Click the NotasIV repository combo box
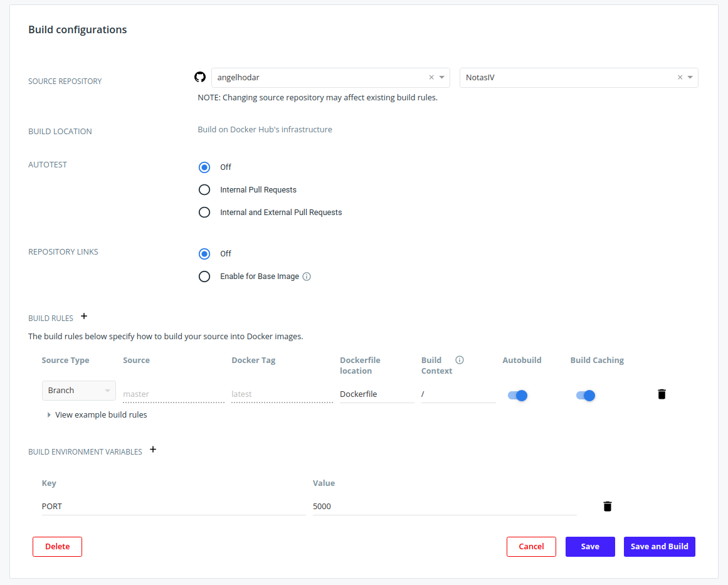The image size is (728, 585). [579, 78]
